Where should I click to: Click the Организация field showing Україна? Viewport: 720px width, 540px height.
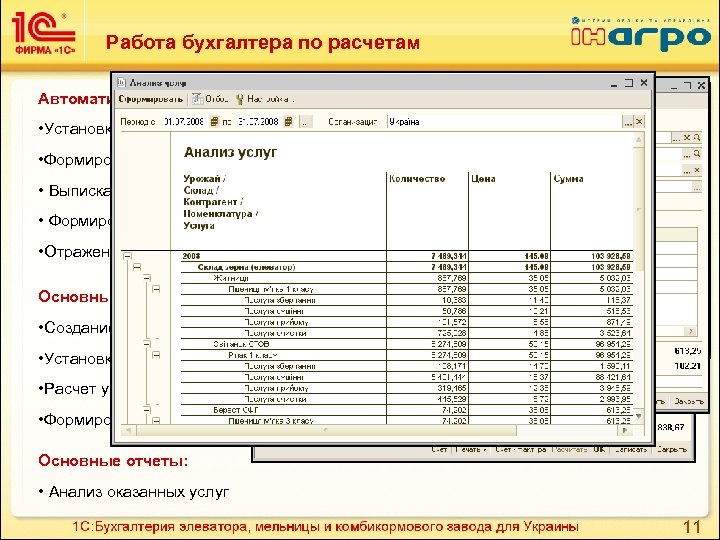tap(504, 122)
